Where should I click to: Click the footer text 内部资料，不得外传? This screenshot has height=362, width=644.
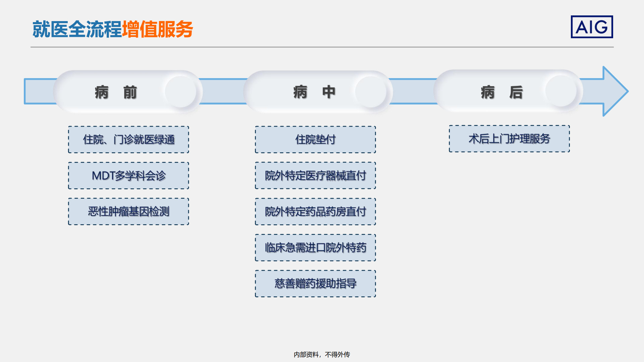[322, 354]
